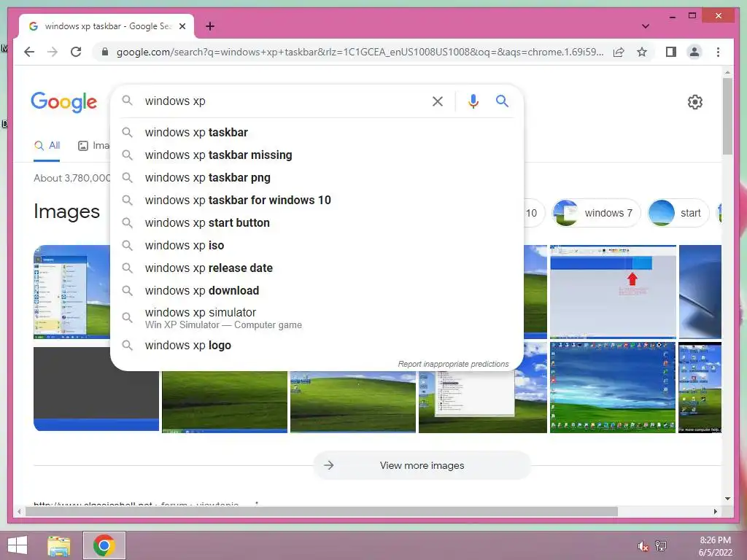Select 'windows xp start button' suggestion

tap(317, 223)
